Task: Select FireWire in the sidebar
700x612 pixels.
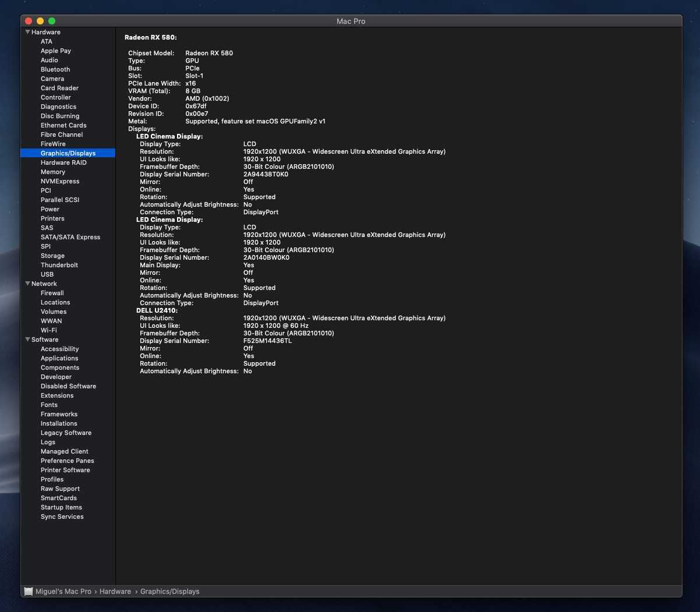Action: pyautogui.click(x=53, y=144)
